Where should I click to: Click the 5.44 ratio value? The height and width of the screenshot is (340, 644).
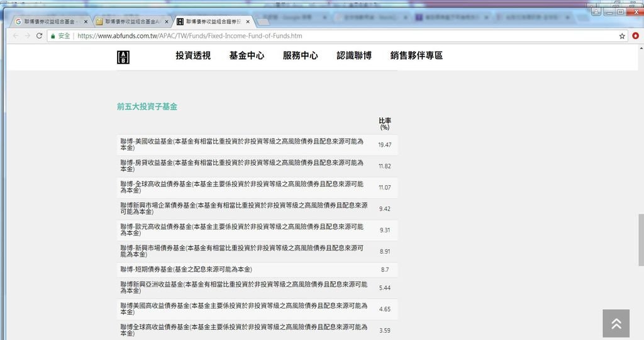[x=385, y=288]
